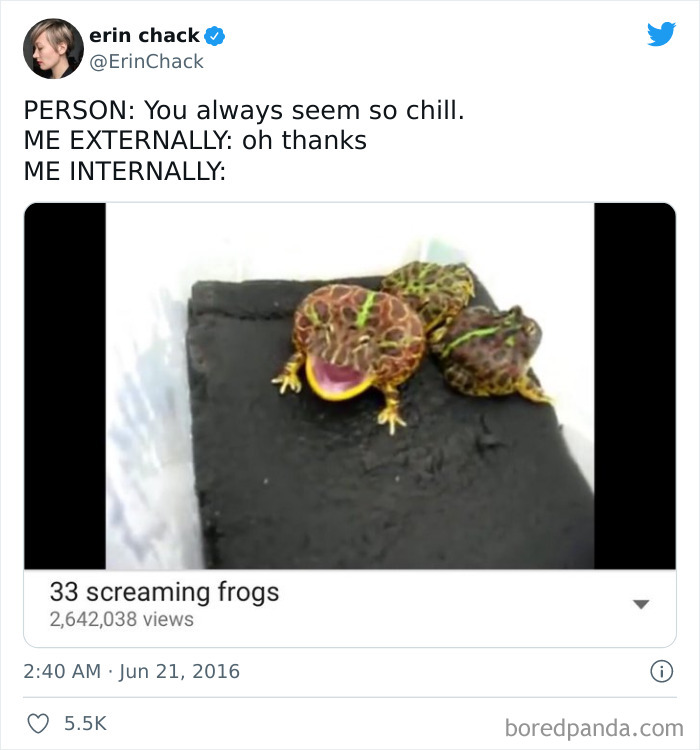The image size is (700, 750).
Task: Click the 2,642,038 views text
Action: pos(122,619)
